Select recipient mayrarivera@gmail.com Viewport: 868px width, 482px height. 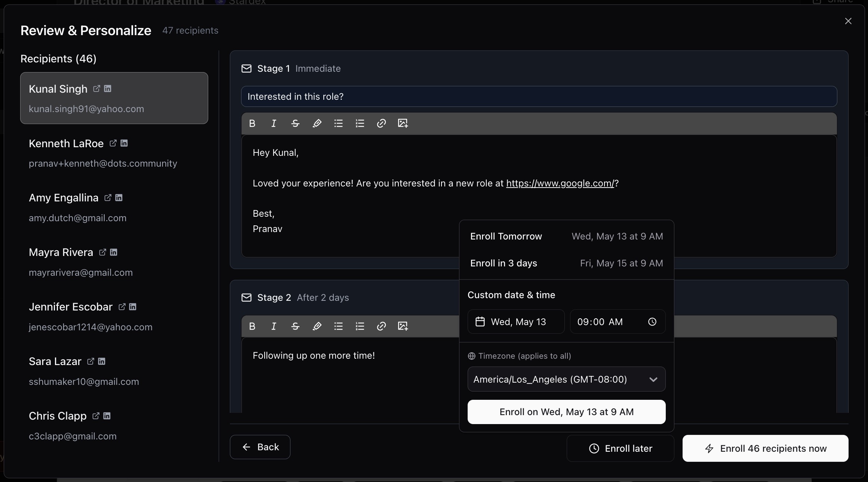click(114, 262)
